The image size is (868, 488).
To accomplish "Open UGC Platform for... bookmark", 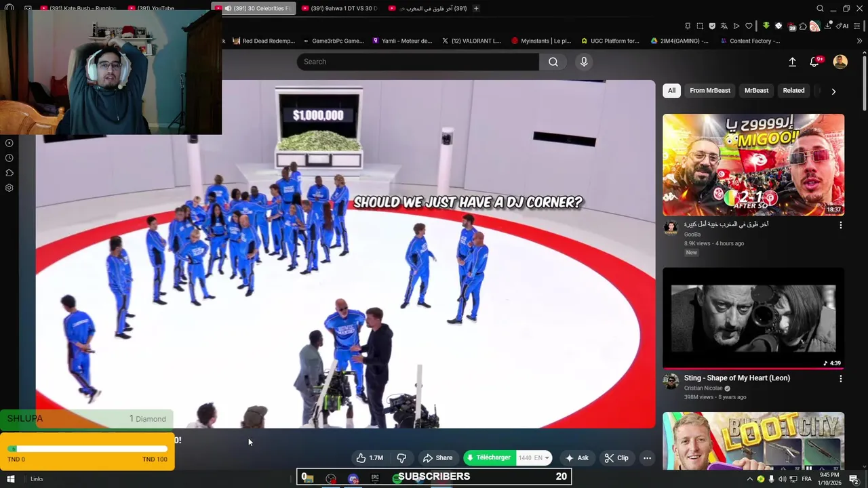I will click(x=610, y=41).
